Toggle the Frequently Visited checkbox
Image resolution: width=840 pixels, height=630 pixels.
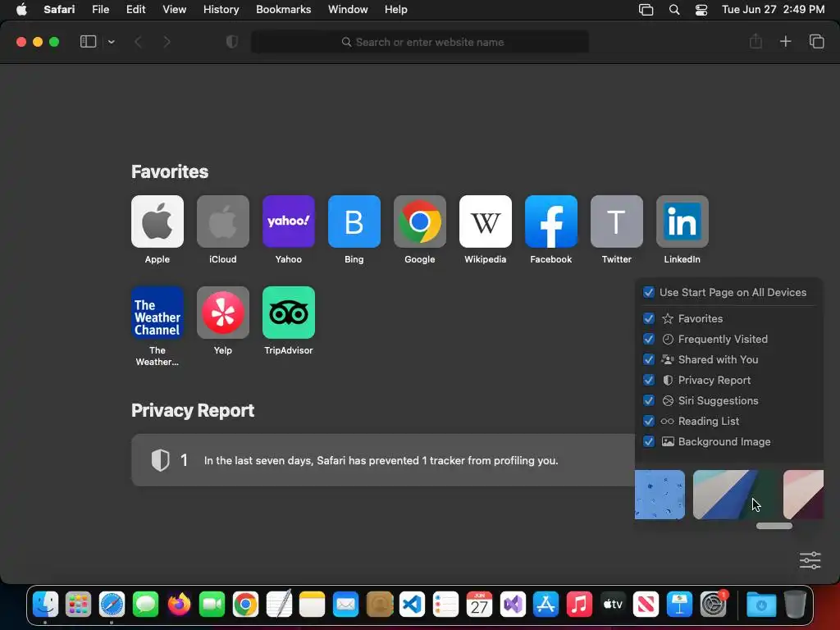(648, 339)
